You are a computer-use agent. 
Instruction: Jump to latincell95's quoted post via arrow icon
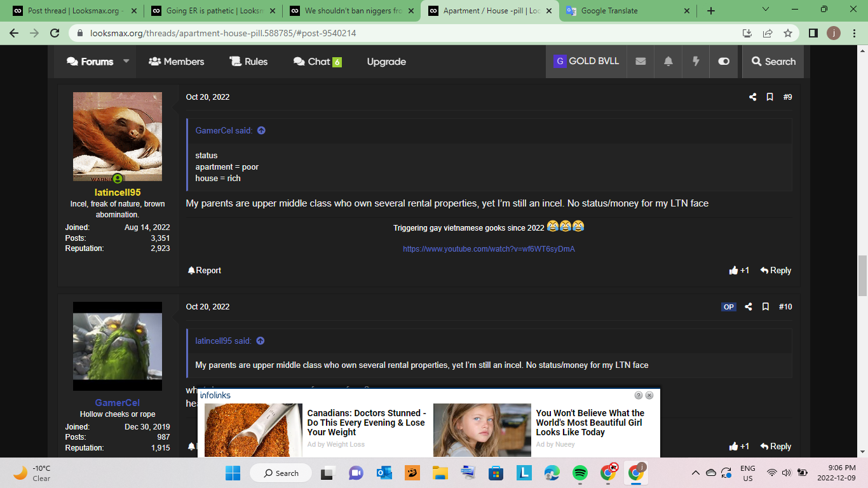click(260, 341)
